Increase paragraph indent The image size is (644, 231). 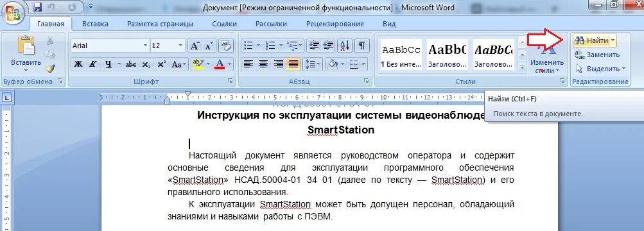tap(329, 45)
